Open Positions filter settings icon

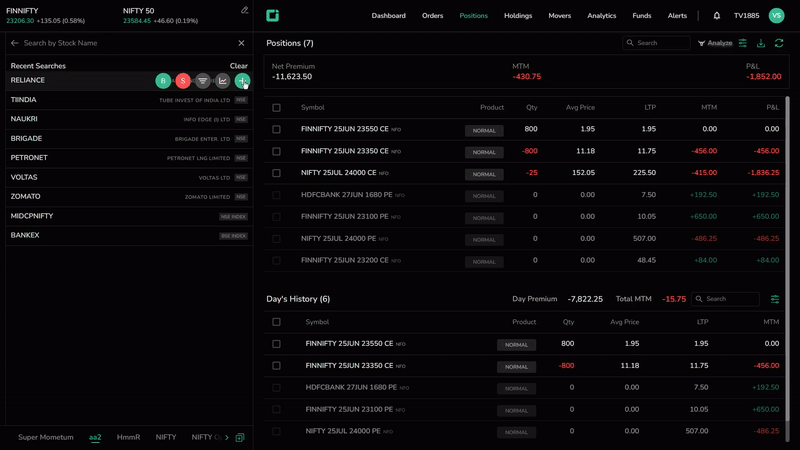[743, 43]
